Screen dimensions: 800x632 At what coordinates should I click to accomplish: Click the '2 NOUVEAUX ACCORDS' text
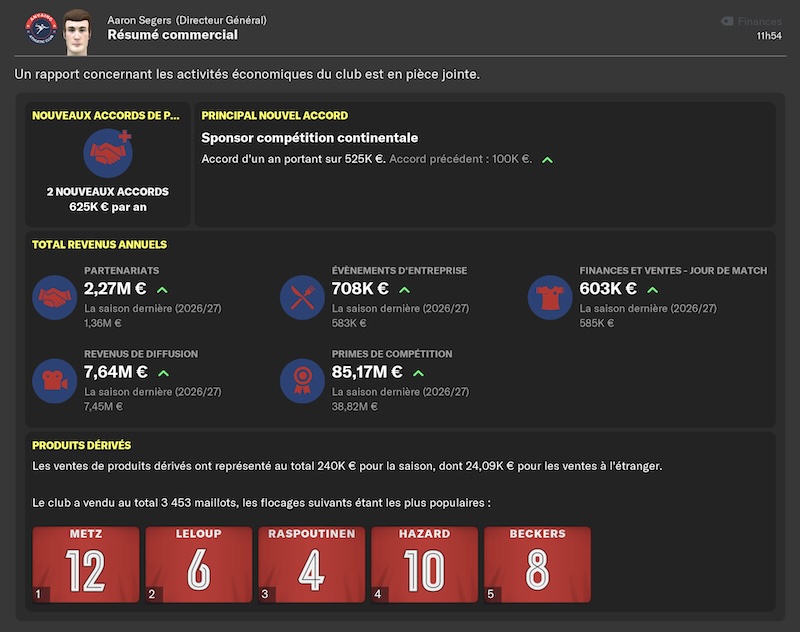(x=108, y=192)
